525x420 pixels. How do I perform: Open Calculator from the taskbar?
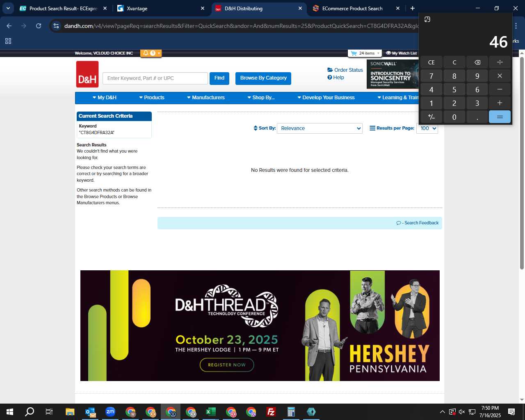click(291, 412)
